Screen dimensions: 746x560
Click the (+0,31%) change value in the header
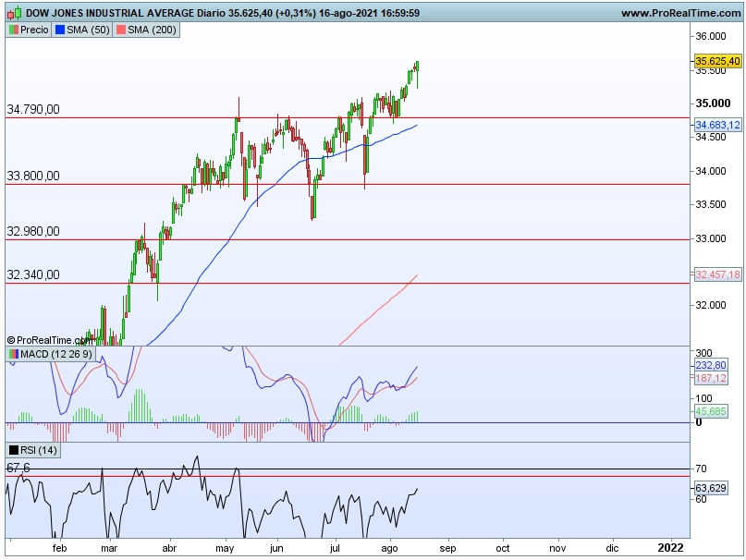pos(296,13)
